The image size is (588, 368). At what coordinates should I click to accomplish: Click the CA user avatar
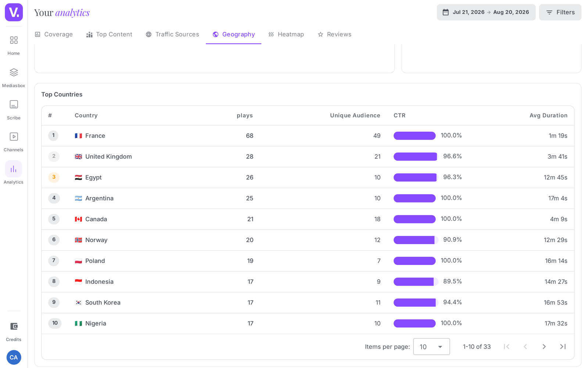coord(14,357)
